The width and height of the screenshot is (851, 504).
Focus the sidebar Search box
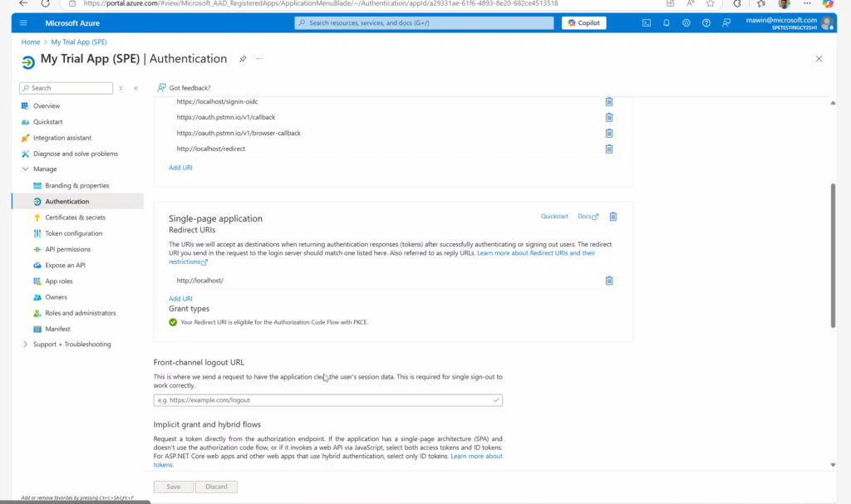tap(66, 88)
